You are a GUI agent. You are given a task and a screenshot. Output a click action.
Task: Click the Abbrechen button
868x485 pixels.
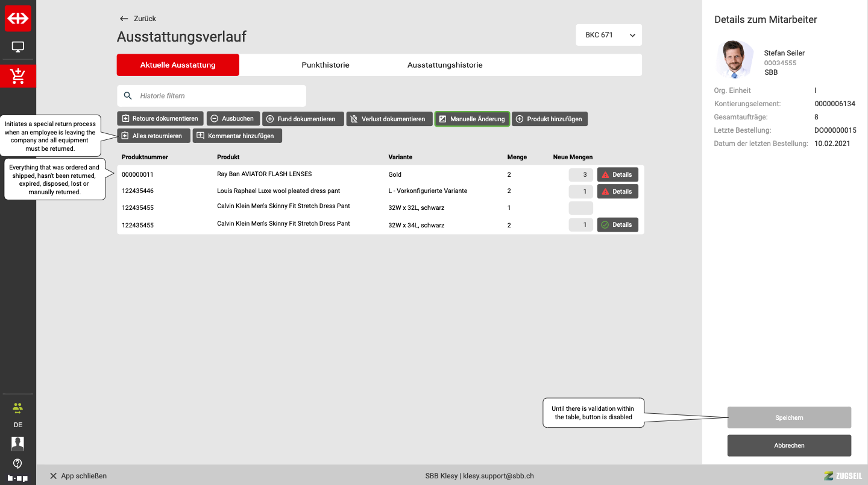click(789, 445)
